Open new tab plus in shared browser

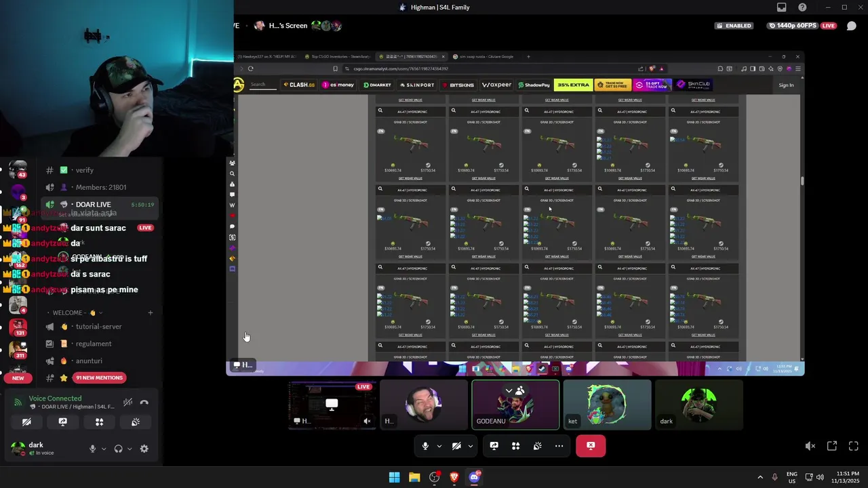point(529,56)
